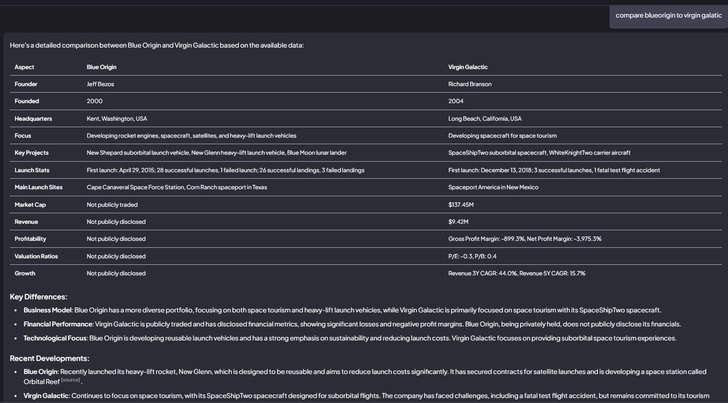Image resolution: width=728 pixels, height=403 pixels.
Task: Click the 'Key Differences:' heading
Action: point(39,297)
